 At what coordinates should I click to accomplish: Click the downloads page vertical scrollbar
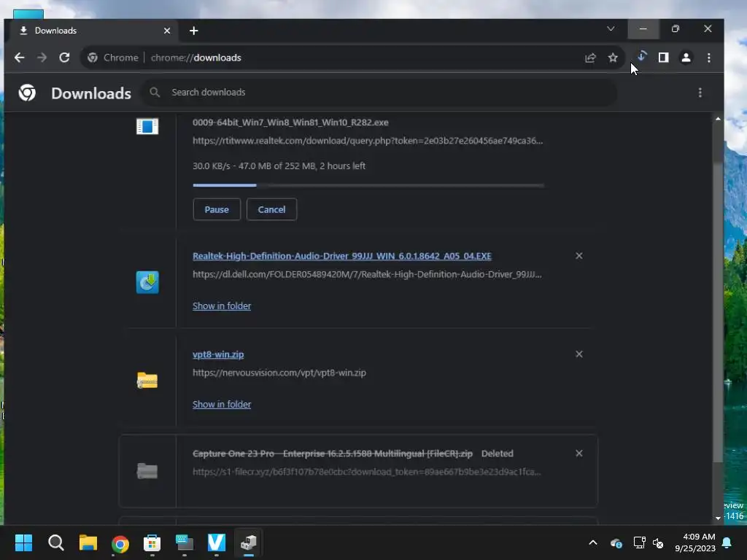(718, 312)
